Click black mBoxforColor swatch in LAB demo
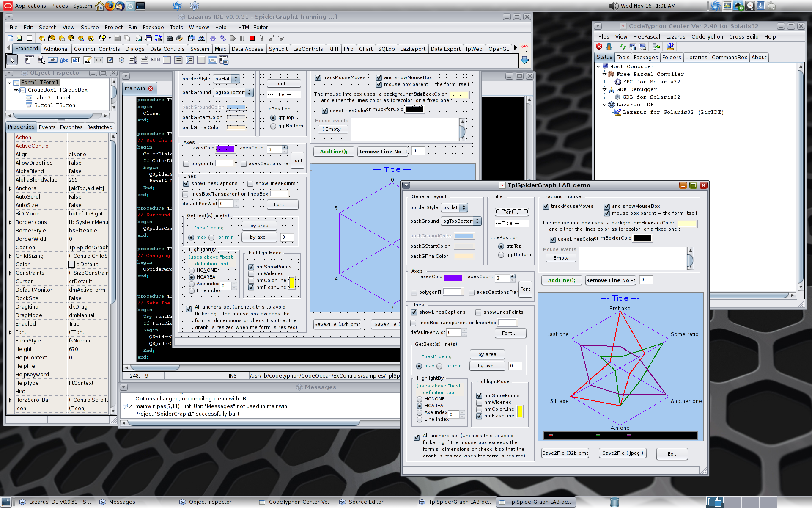This screenshot has height=508, width=812. 642,238
